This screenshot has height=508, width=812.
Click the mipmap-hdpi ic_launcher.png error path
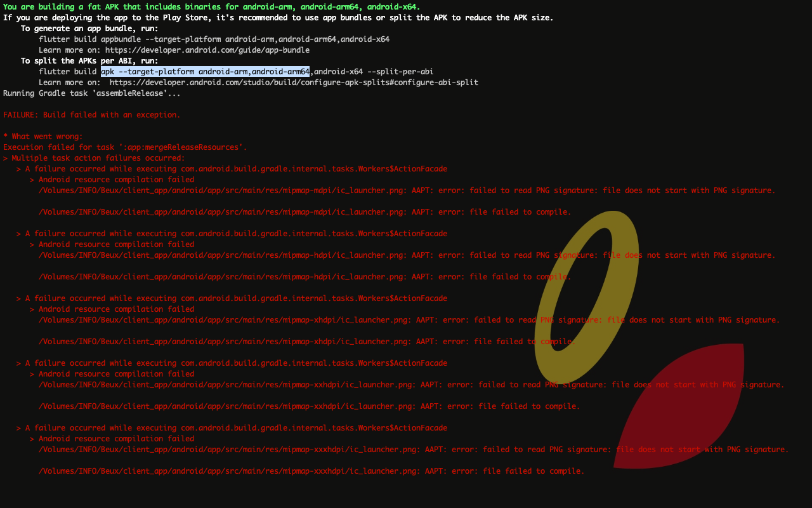pos(406,255)
